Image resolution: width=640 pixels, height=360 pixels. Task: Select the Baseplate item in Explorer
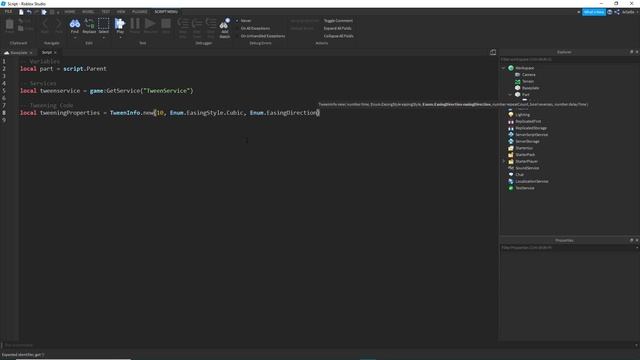(x=530, y=88)
